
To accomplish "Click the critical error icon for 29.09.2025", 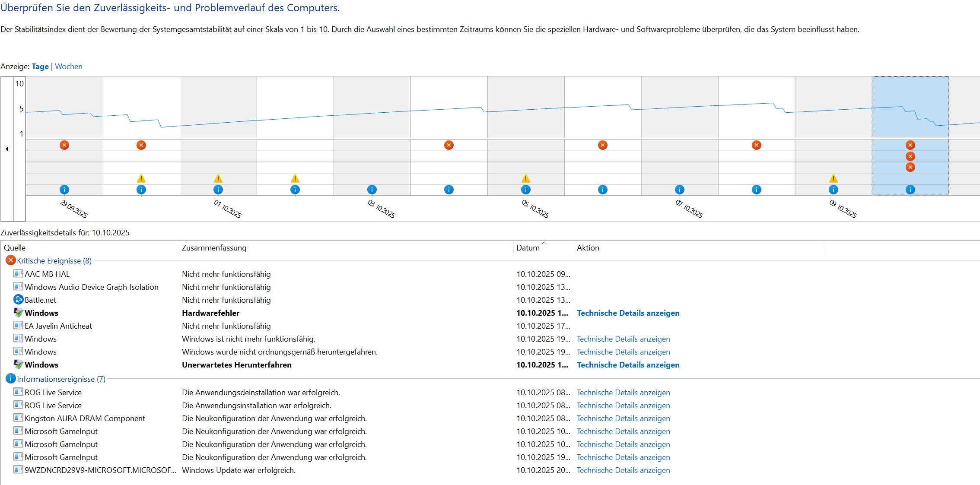I will [64, 145].
